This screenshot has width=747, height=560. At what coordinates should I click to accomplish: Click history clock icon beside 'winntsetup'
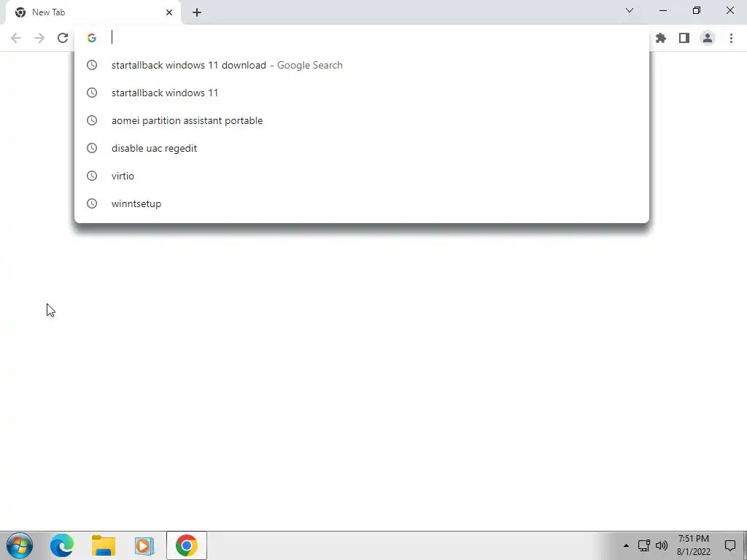tap(92, 203)
